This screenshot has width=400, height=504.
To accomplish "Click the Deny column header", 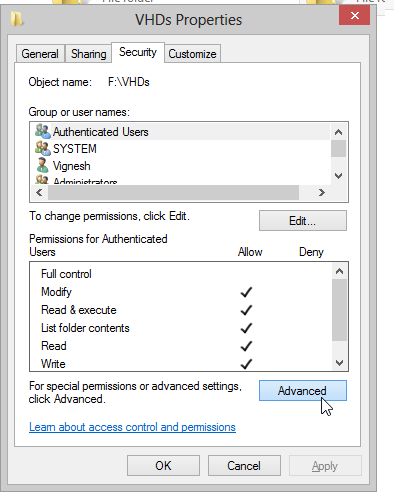I will [311, 252].
